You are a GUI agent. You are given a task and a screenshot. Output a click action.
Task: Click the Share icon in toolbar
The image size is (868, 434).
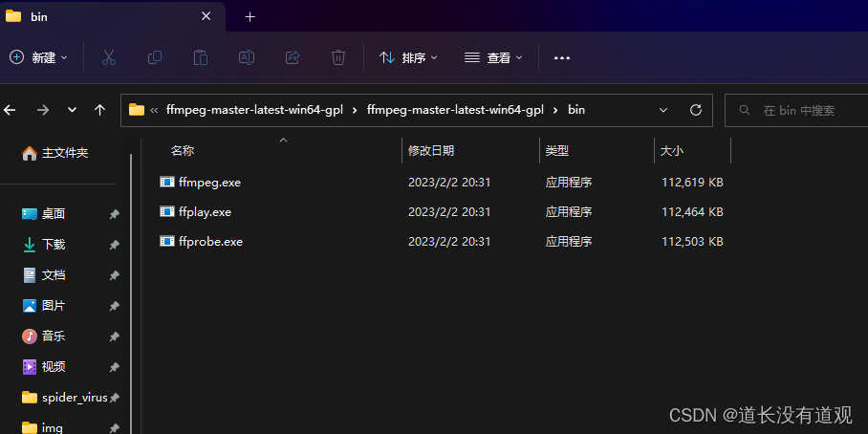[293, 57]
